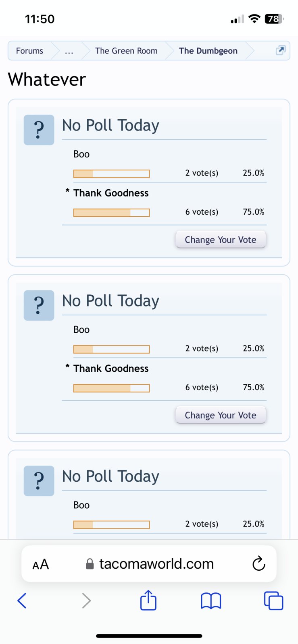The height and width of the screenshot is (644, 298).
Task: Click the first poll's Thank Goodness result bar
Action: [111, 213]
